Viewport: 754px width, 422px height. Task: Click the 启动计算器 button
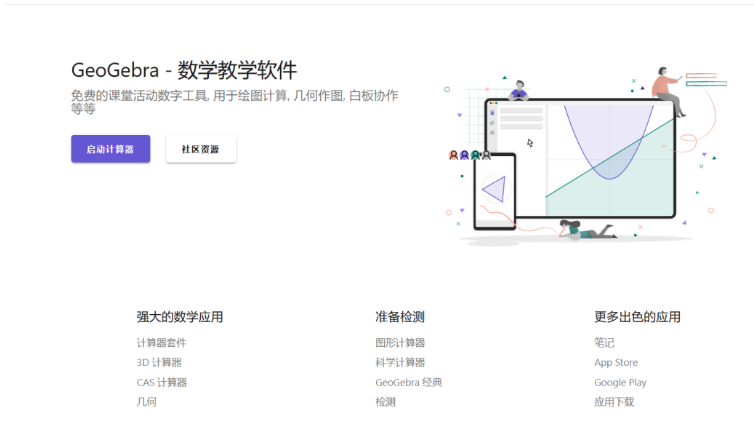111,149
